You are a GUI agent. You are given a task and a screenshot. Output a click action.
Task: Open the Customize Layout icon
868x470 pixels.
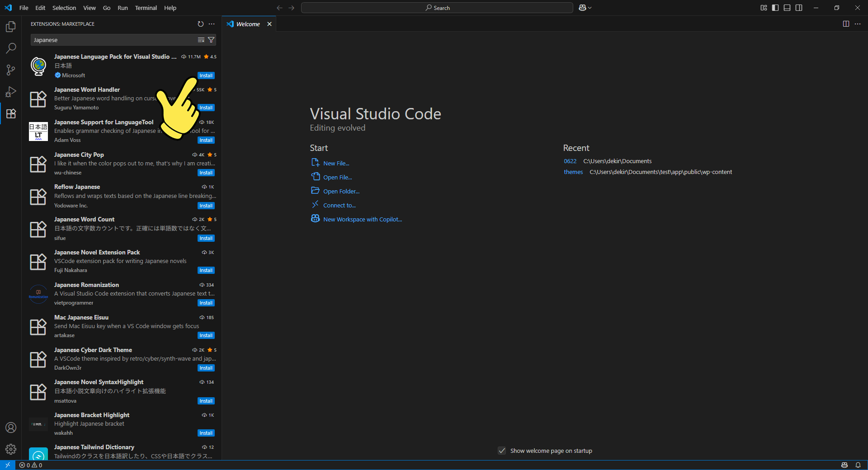coord(764,8)
